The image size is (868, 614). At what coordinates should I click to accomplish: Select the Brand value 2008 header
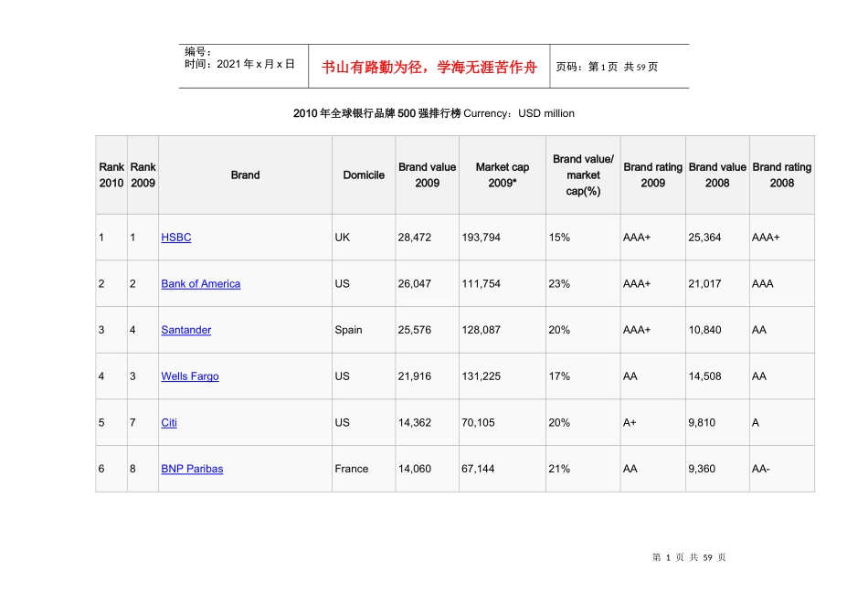(717, 175)
